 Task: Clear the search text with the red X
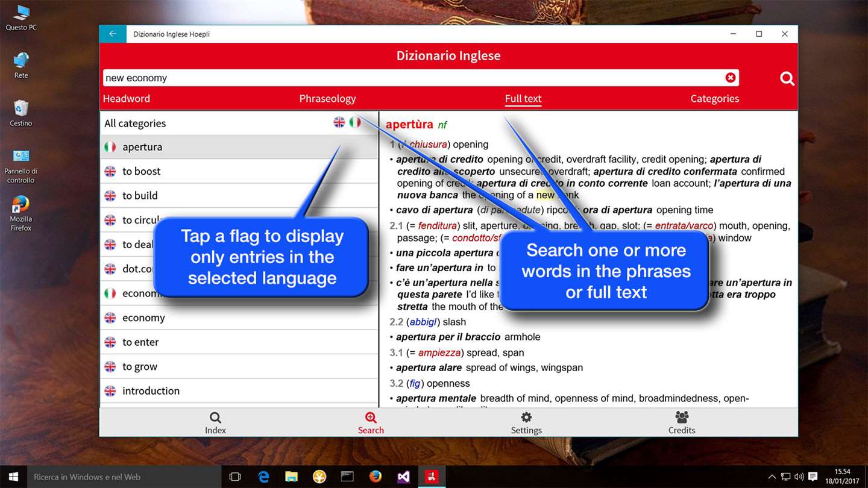click(731, 78)
